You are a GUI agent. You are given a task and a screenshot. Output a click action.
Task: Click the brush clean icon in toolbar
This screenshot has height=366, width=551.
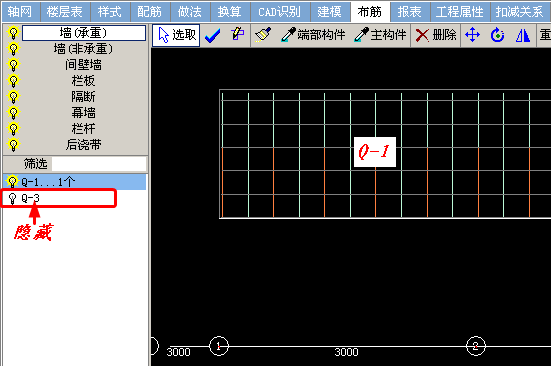point(263,35)
